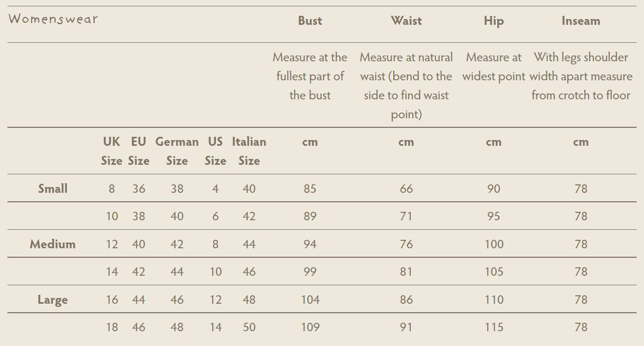Select the Italian Size column heading
Screen dimensions: 644x346
click(x=249, y=151)
